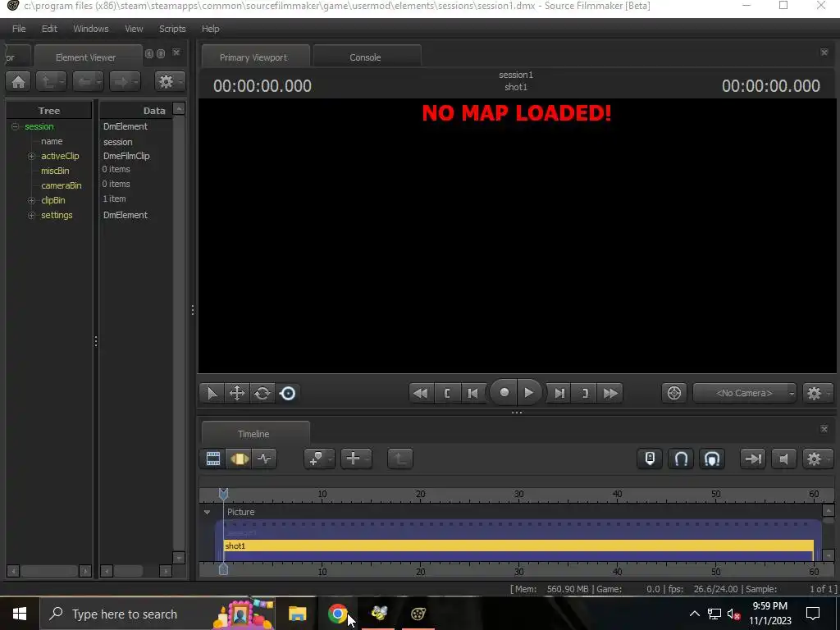Select the miscBin tree row
This screenshot has height=630, width=840.
tap(55, 171)
